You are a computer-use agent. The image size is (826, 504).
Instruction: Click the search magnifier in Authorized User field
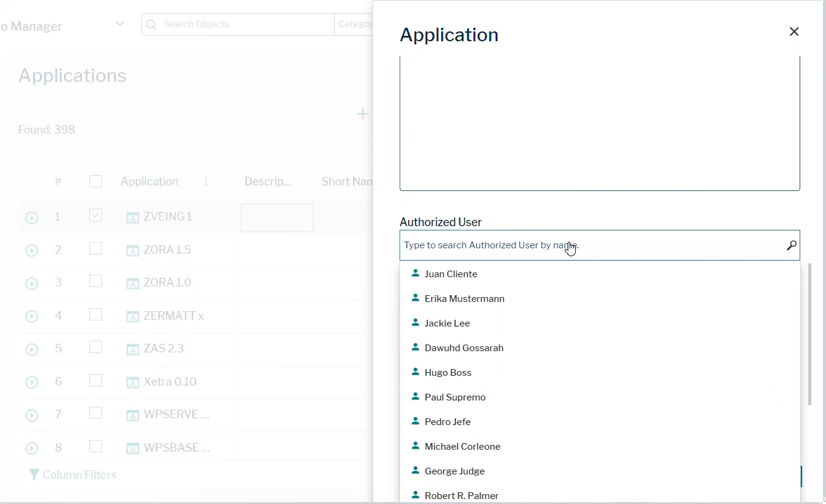click(791, 245)
